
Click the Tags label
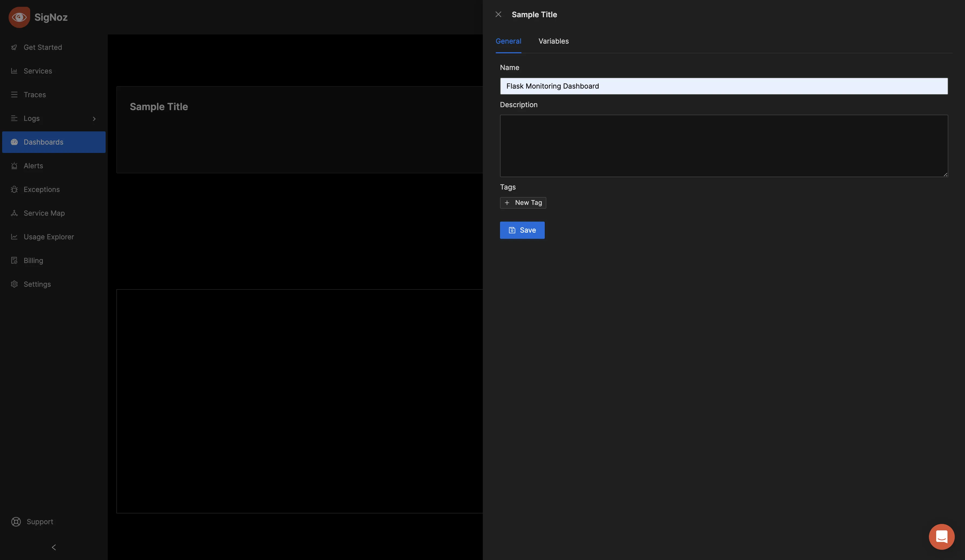pyautogui.click(x=508, y=187)
